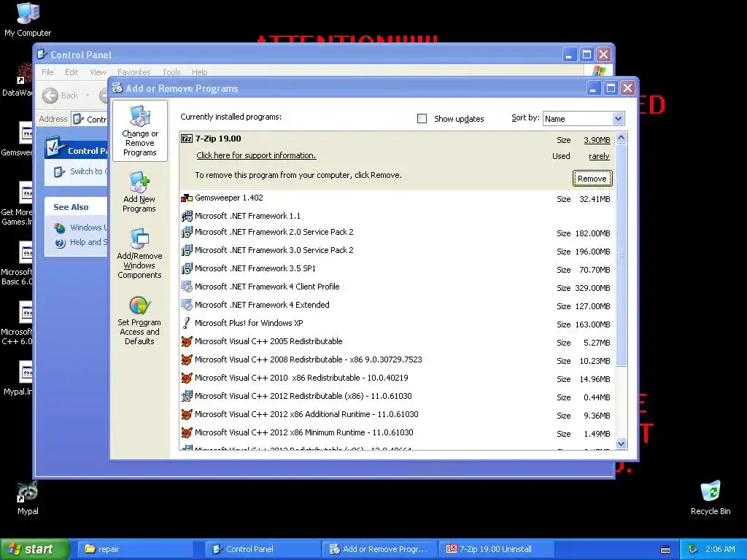This screenshot has height=560, width=747.
Task: Click here for support information link
Action: point(256,155)
